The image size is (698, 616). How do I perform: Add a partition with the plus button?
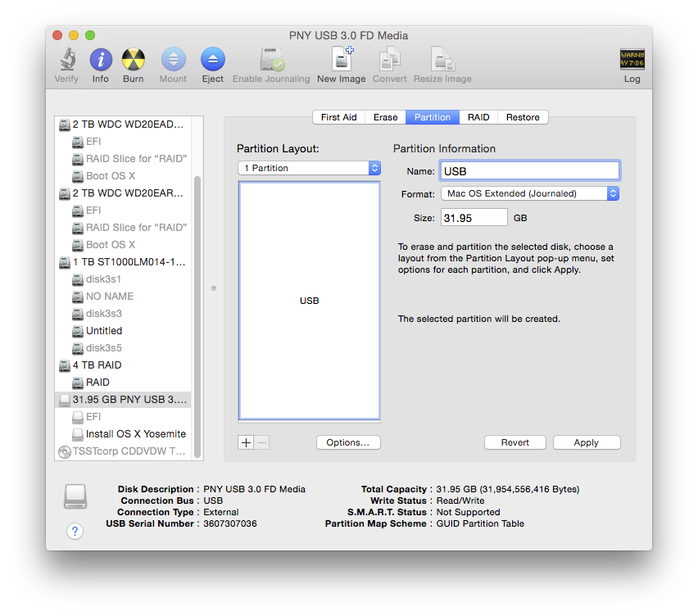coord(246,442)
